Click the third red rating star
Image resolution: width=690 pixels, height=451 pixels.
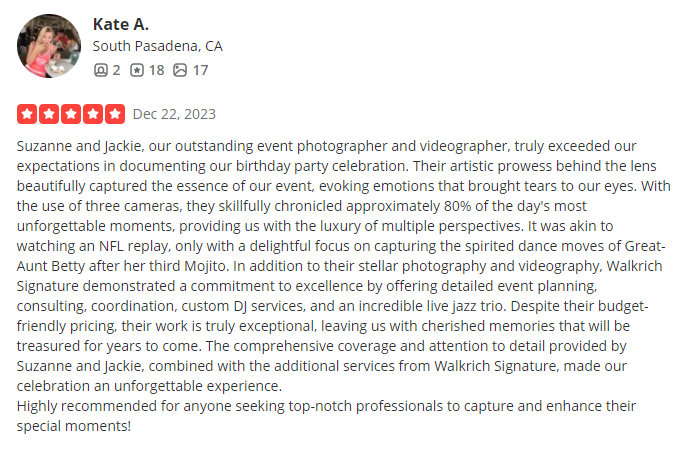(71, 114)
